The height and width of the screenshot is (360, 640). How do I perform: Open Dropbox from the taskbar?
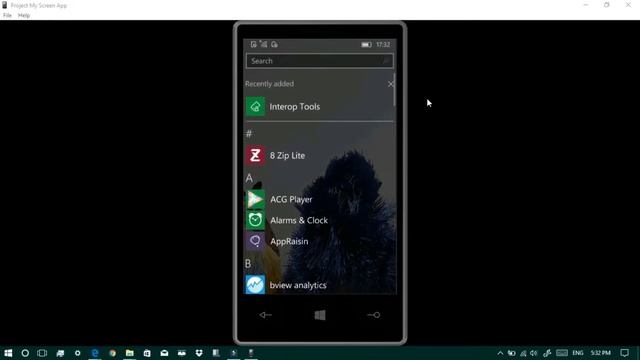(199, 353)
